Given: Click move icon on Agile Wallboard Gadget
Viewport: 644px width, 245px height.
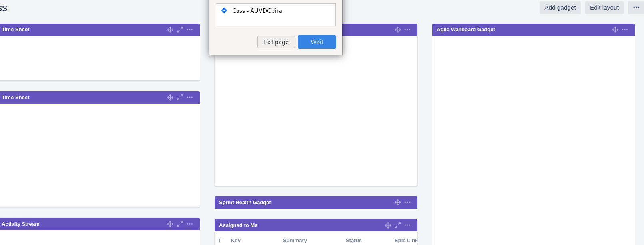Looking at the screenshot, I should coord(615,30).
